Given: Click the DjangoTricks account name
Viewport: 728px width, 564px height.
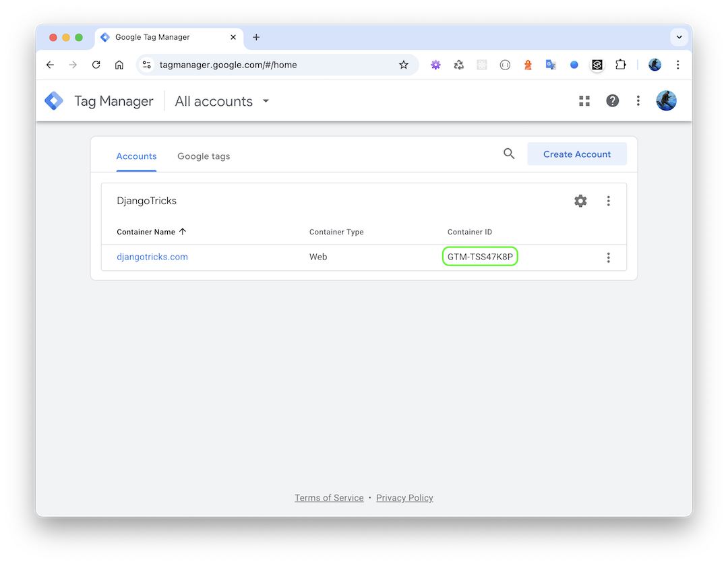Looking at the screenshot, I should (x=147, y=201).
